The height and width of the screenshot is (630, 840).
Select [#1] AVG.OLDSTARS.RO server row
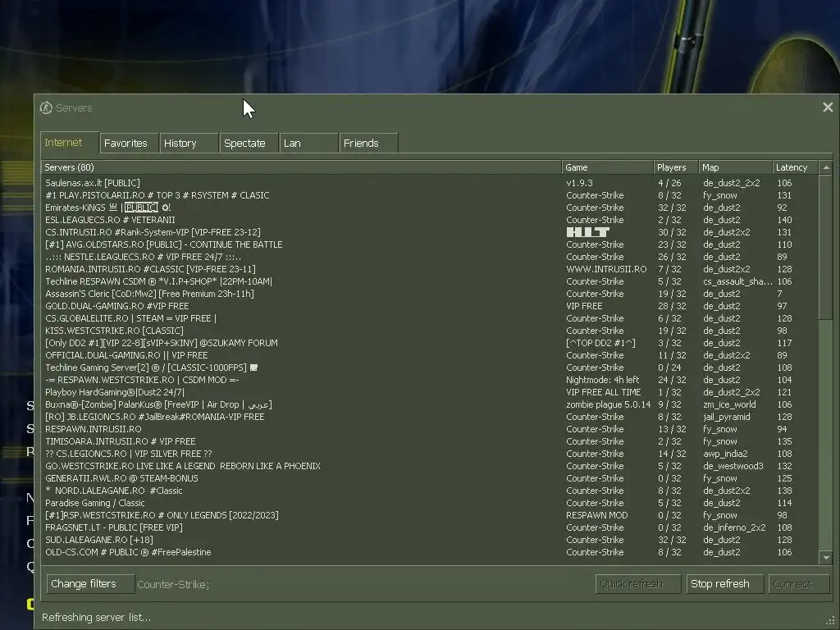click(430, 244)
